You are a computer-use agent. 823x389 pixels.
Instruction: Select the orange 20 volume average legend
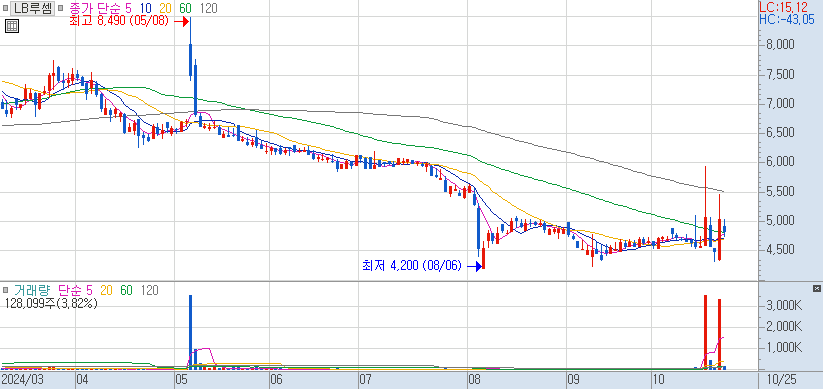click(x=106, y=290)
